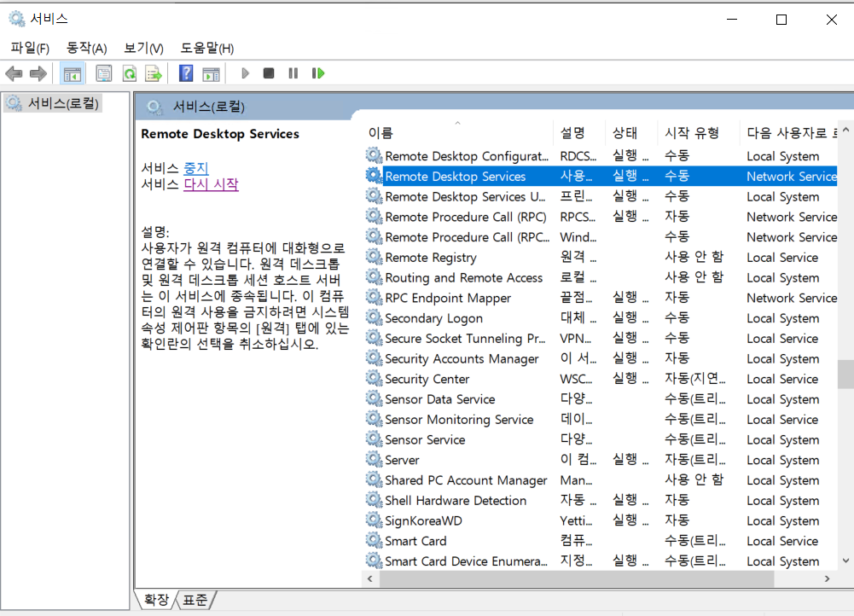Click the horizontal scrollbar right arrow

[x=828, y=578]
